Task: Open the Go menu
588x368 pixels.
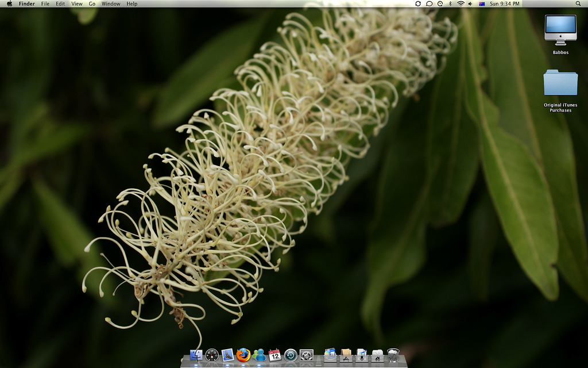Action: coord(92,4)
